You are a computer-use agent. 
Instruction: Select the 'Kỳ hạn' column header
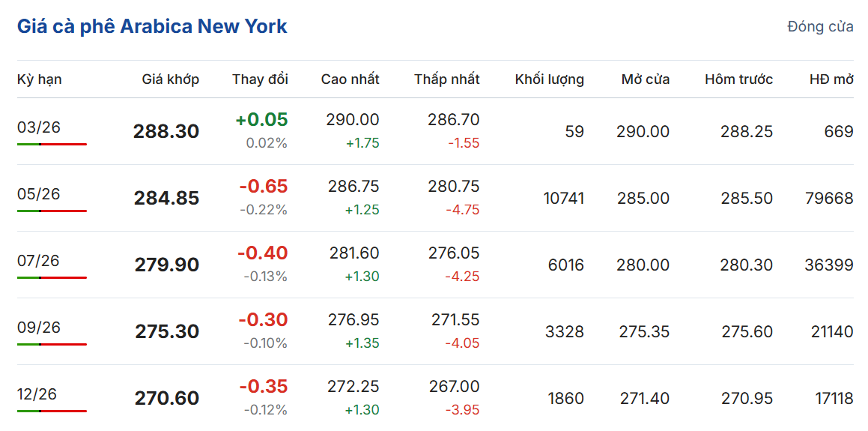pos(40,79)
